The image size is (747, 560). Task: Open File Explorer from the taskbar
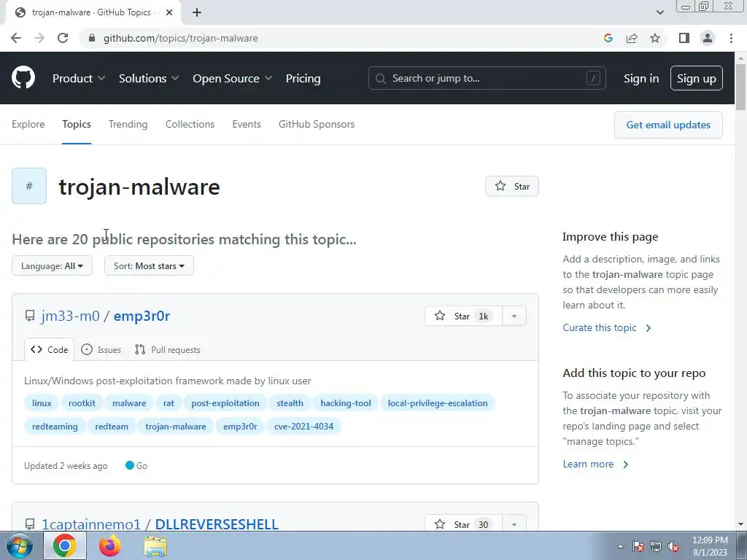tap(156, 546)
